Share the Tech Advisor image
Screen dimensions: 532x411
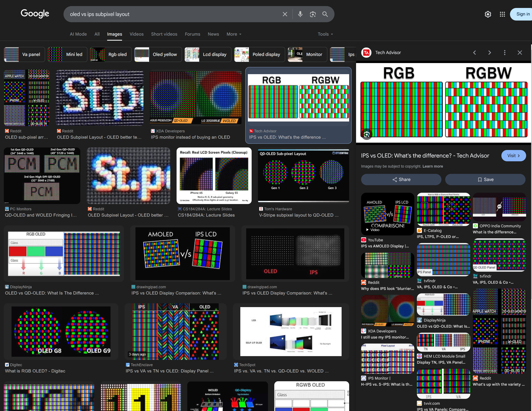pyautogui.click(x=401, y=179)
